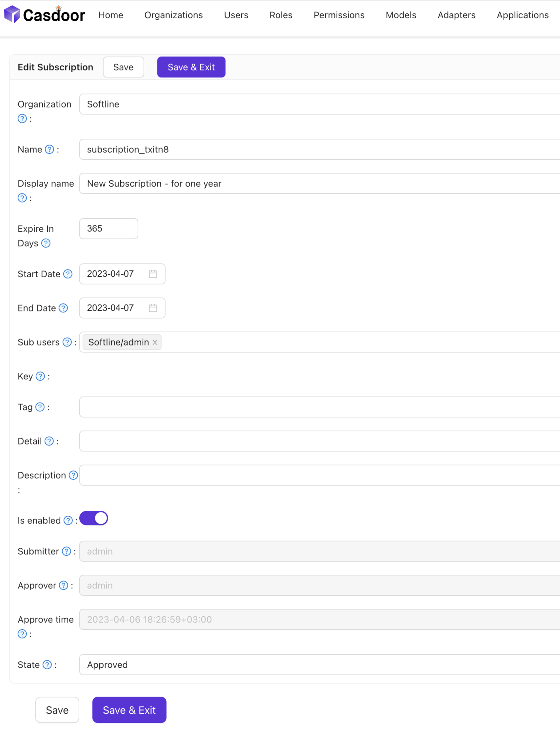Open the Description help tooltip

pyautogui.click(x=73, y=475)
